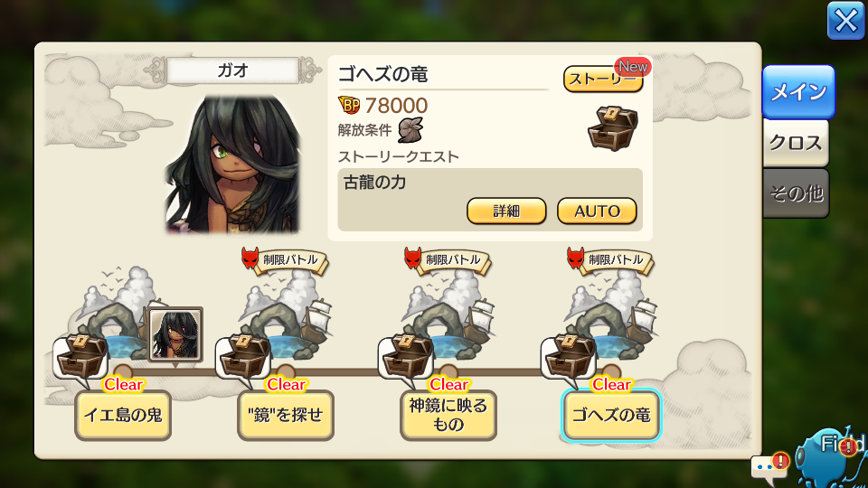Click the ストーリー button marked New
Image resolution: width=868 pixels, height=488 pixels.
[x=603, y=80]
